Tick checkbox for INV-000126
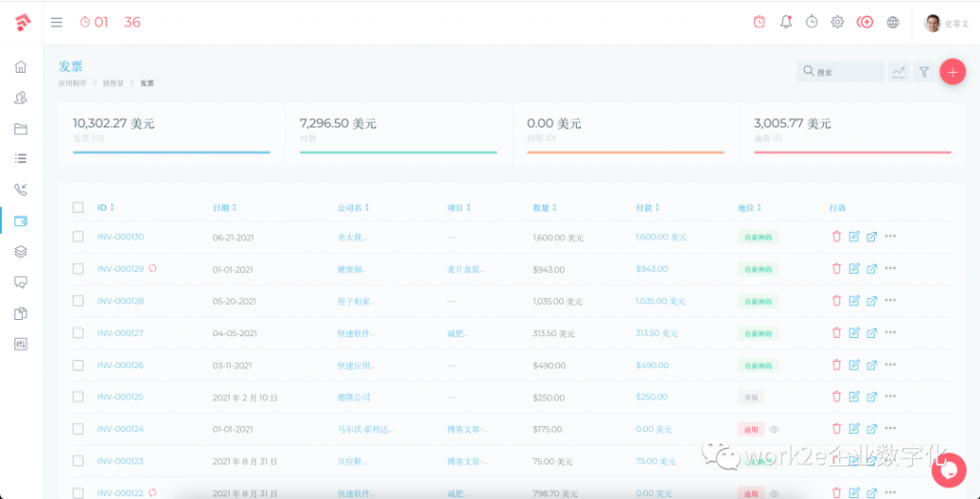The height and width of the screenshot is (499, 980). pyautogui.click(x=78, y=365)
